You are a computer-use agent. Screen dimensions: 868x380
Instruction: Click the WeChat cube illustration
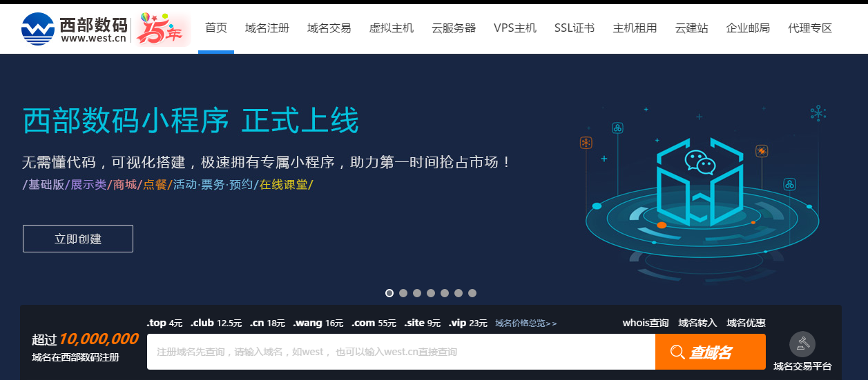pyautogui.click(x=700, y=183)
